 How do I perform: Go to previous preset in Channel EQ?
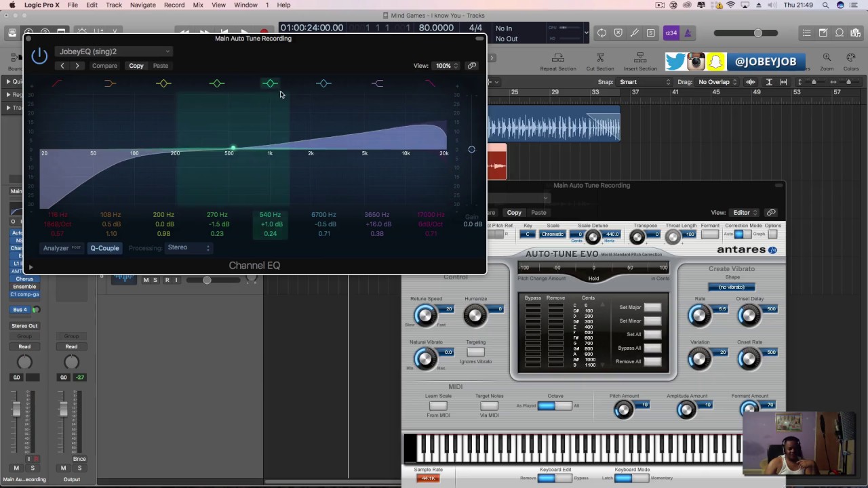(x=62, y=66)
